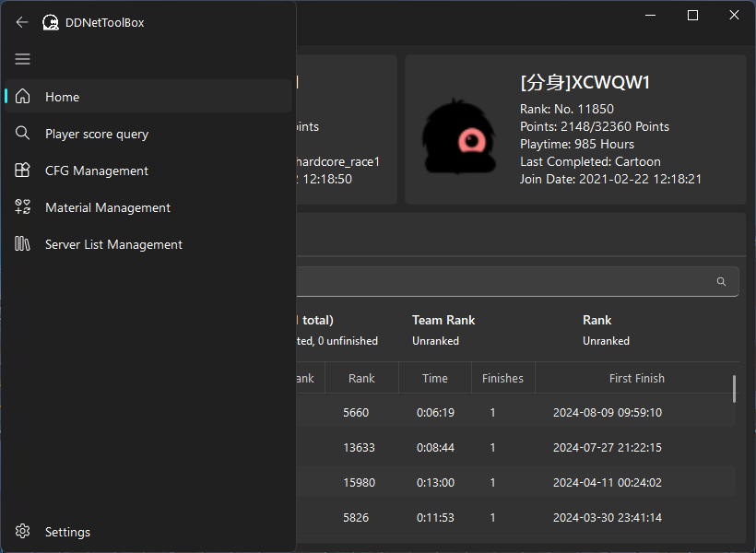
Task: Click the Home house icon
Action: click(23, 97)
